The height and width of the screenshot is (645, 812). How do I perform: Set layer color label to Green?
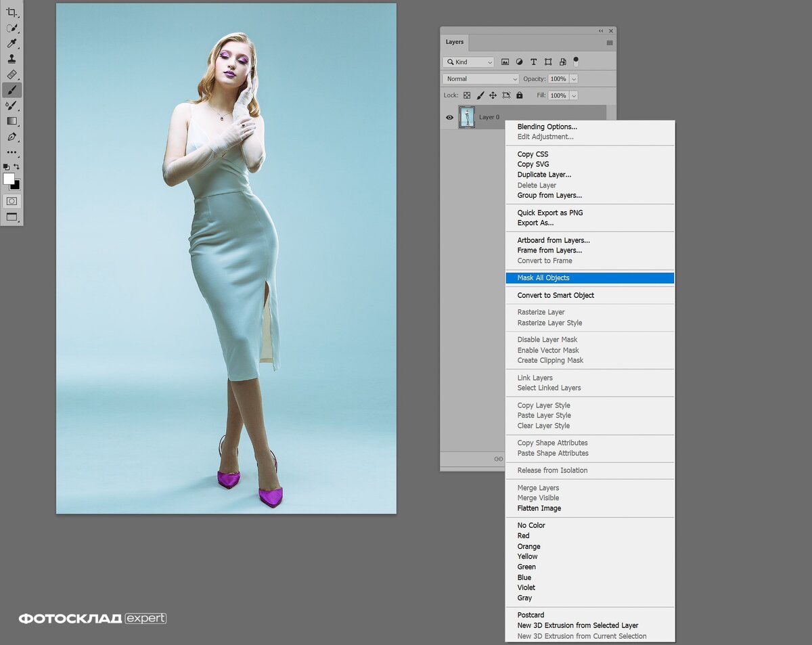[x=526, y=567]
